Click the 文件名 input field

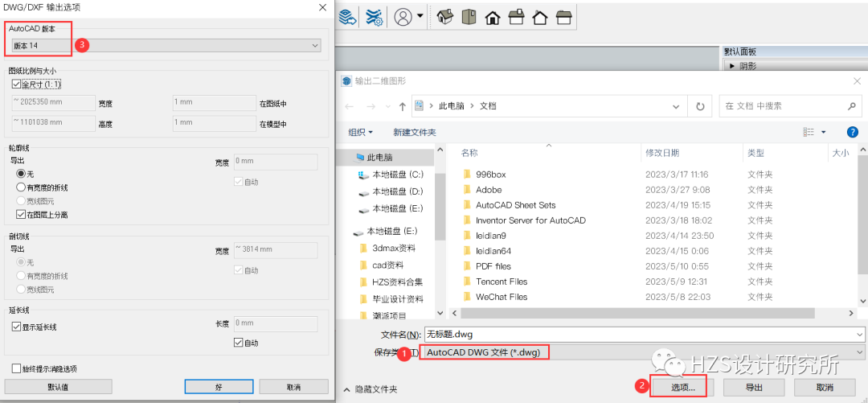click(644, 335)
